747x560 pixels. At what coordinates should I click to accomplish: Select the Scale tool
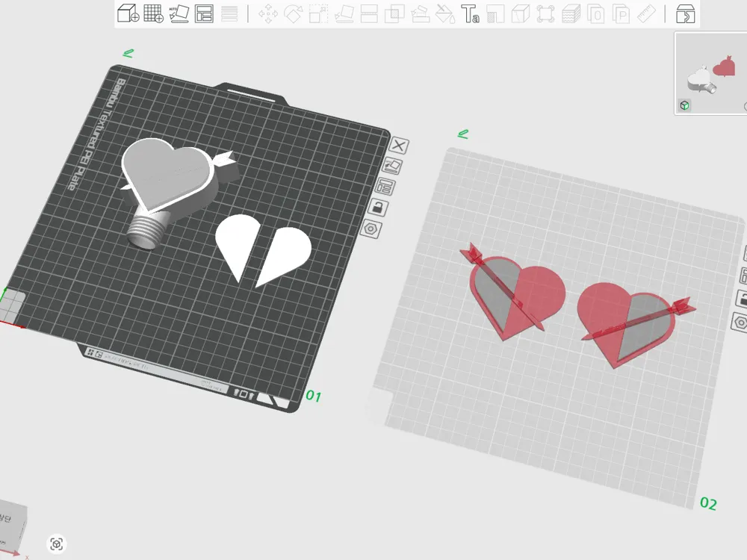tap(319, 13)
